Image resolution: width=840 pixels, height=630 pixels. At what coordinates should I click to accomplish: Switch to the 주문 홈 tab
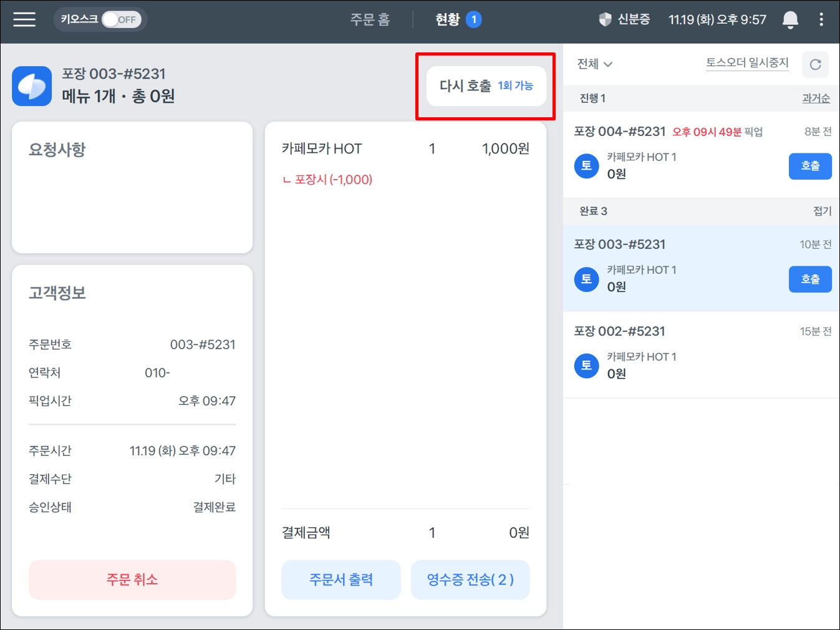pyautogui.click(x=370, y=19)
